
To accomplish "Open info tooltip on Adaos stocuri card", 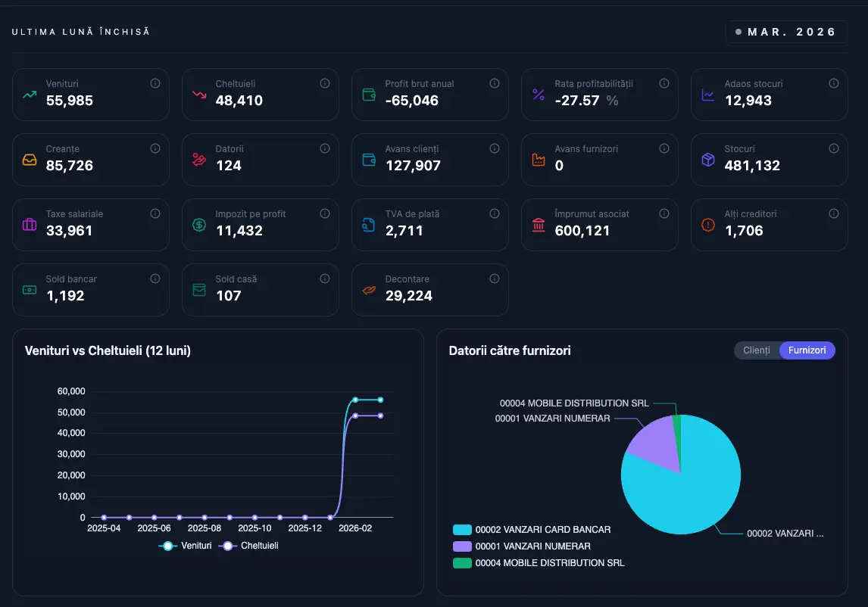I will (x=834, y=83).
